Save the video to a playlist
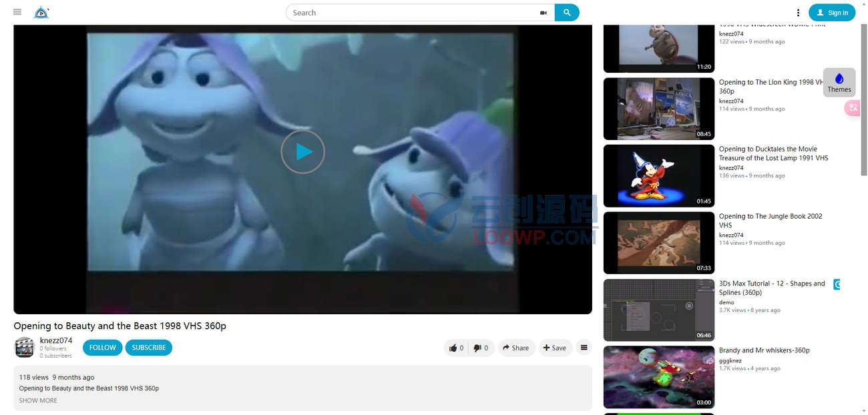This screenshot has width=868, height=415. click(x=555, y=348)
